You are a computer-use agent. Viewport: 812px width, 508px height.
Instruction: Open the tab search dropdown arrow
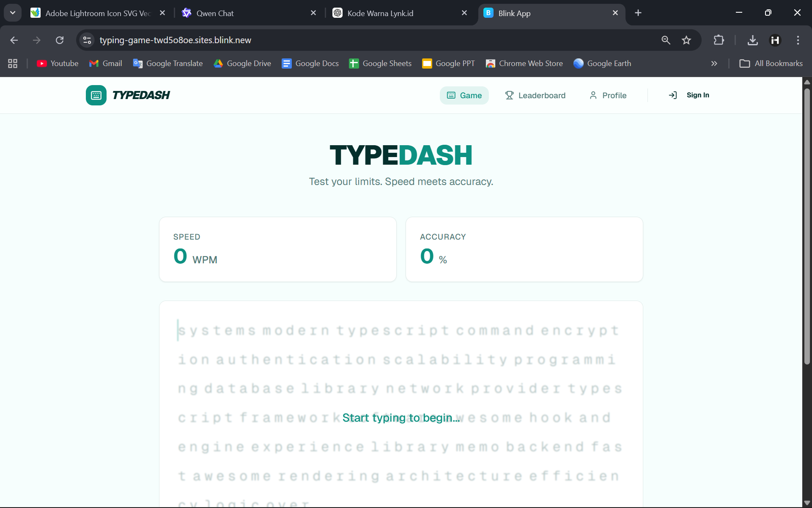13,13
